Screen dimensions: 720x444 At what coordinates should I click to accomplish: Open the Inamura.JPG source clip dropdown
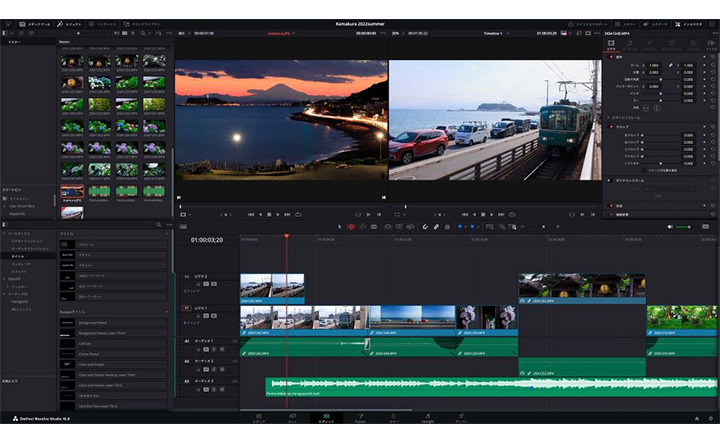pyautogui.click(x=285, y=32)
